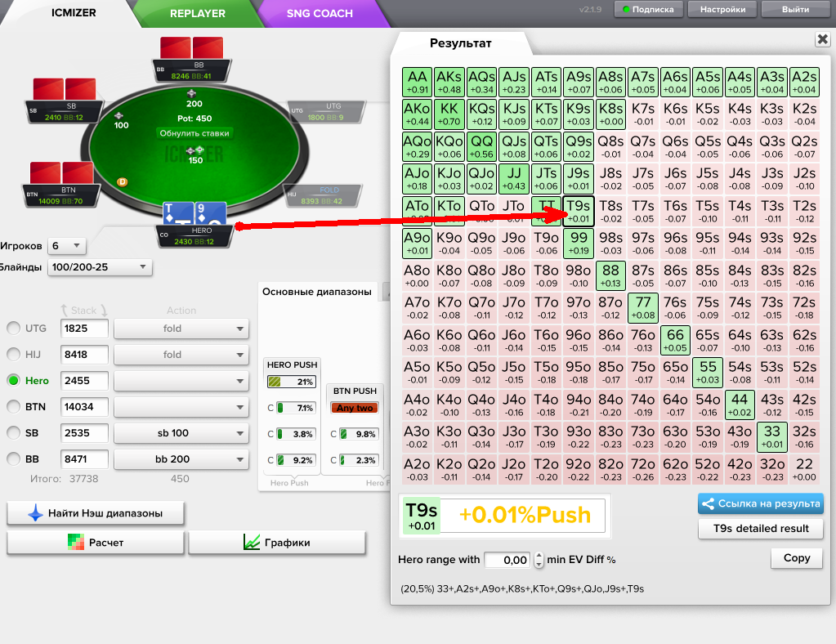This screenshot has height=644, width=836.
Task: Select the T9s hand cell
Action: (x=579, y=211)
